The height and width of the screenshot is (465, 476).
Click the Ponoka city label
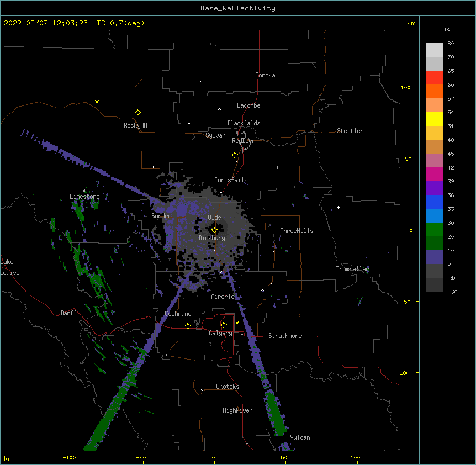click(x=265, y=75)
